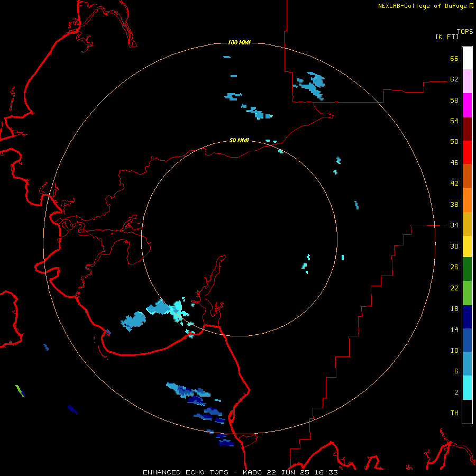476x476 pixels.
Task: Click the light pink legend swatch
Action: click(x=467, y=81)
